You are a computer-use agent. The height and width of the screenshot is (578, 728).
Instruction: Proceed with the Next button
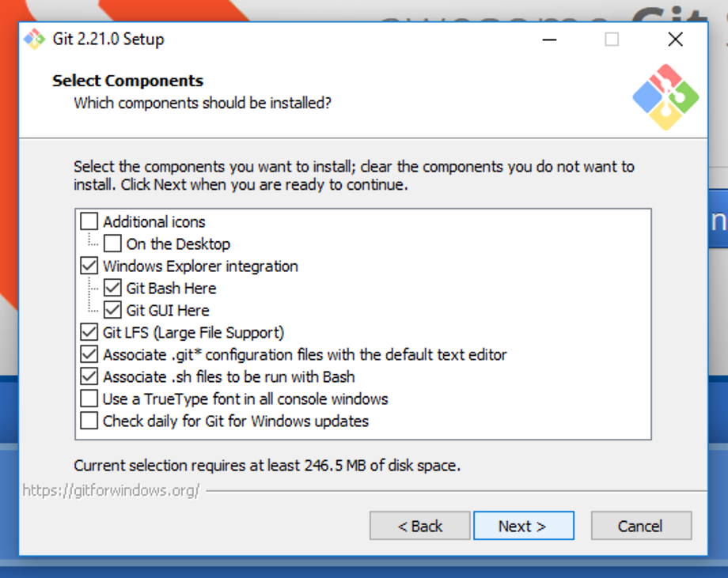(523, 526)
